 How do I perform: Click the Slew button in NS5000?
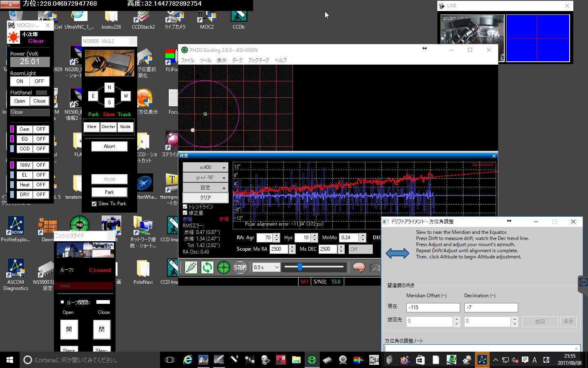(92, 127)
